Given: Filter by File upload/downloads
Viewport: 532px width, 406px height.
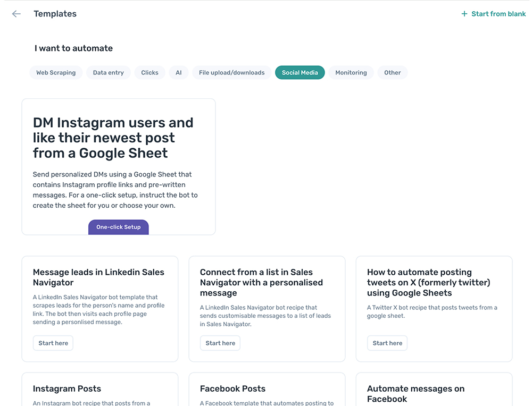Looking at the screenshot, I should click(232, 72).
